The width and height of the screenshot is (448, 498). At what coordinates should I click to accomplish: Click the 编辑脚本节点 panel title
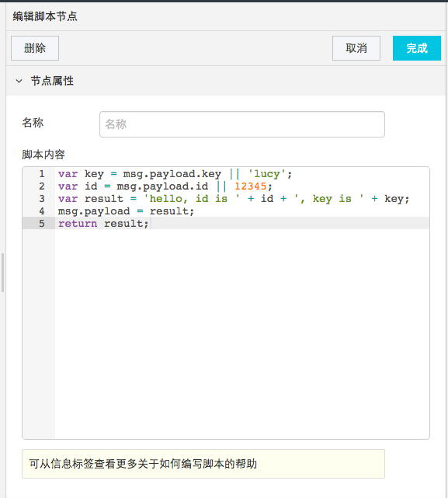pyautogui.click(x=45, y=16)
